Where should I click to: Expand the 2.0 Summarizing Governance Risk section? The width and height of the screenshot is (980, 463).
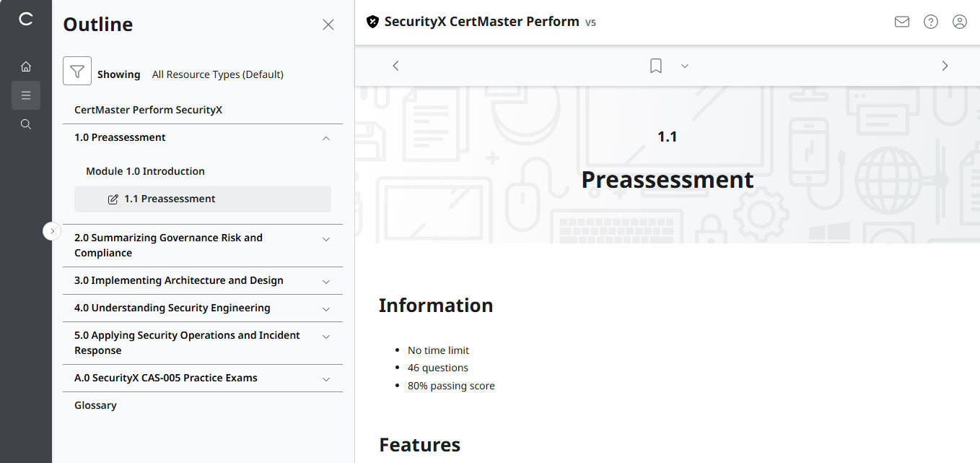click(325, 238)
